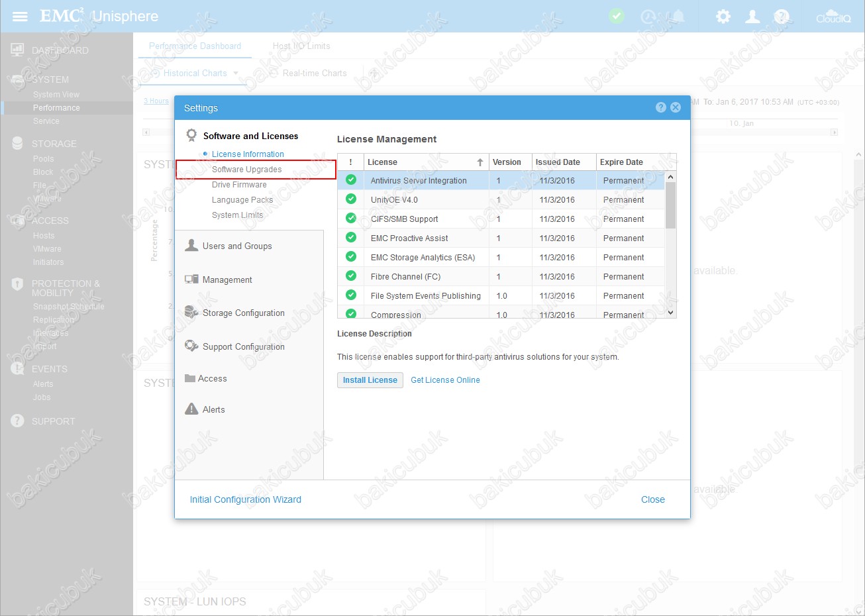Click status icon for Antivirus Server Integration
Viewport: 865px width, 616px height.
point(351,180)
